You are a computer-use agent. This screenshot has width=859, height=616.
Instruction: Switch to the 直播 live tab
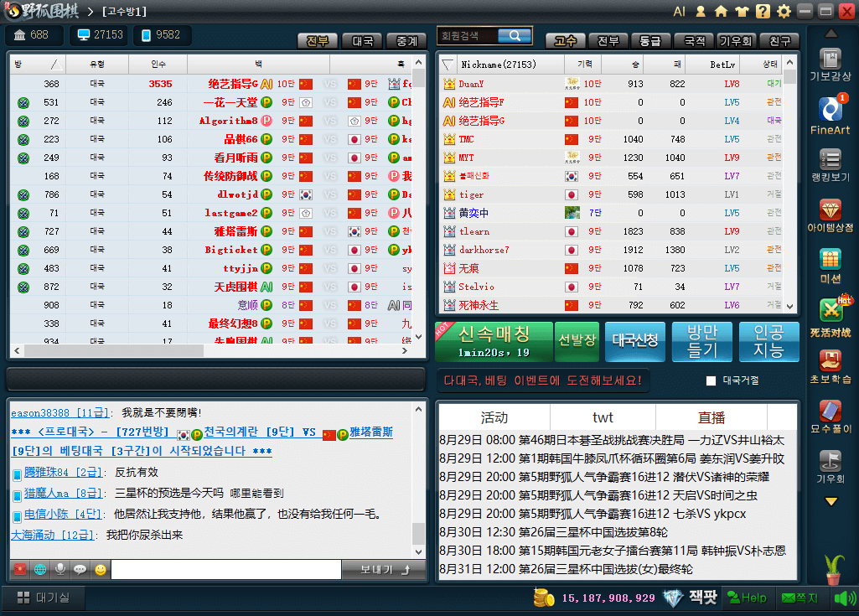coord(712,418)
